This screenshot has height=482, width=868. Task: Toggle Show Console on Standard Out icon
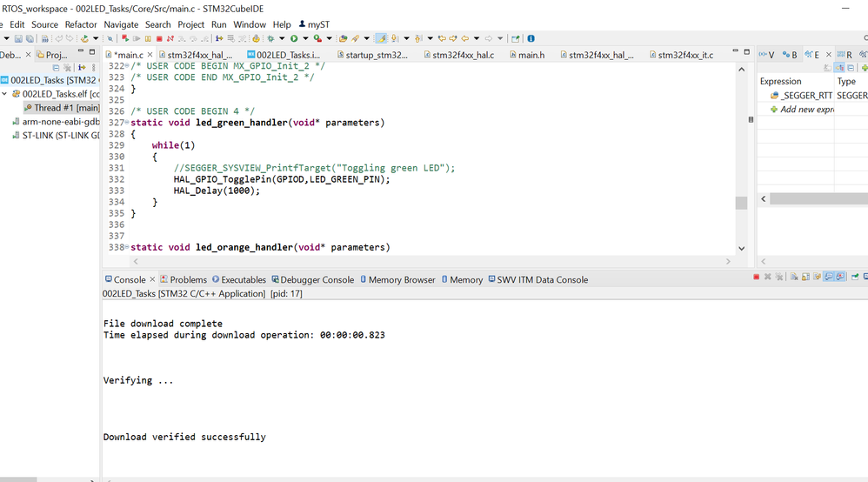point(828,277)
